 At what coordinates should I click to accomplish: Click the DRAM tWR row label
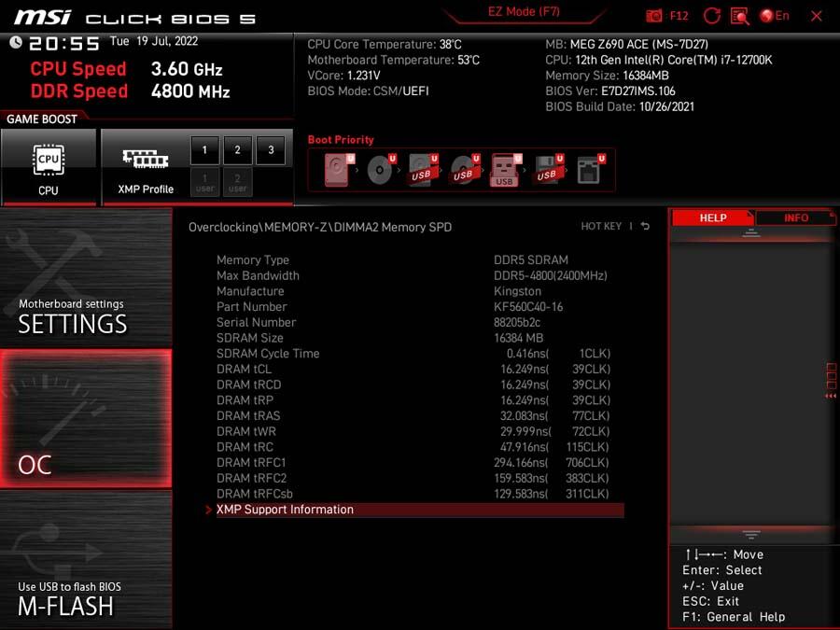point(246,431)
